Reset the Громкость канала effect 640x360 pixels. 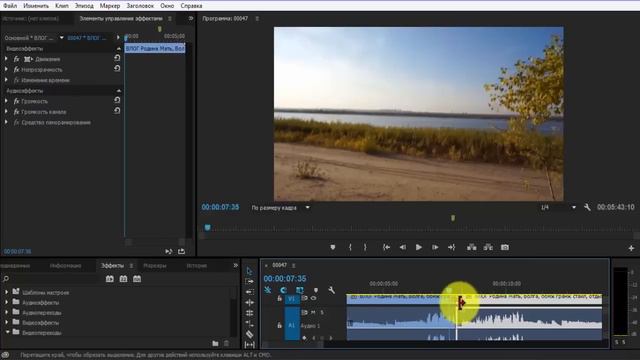(117, 111)
